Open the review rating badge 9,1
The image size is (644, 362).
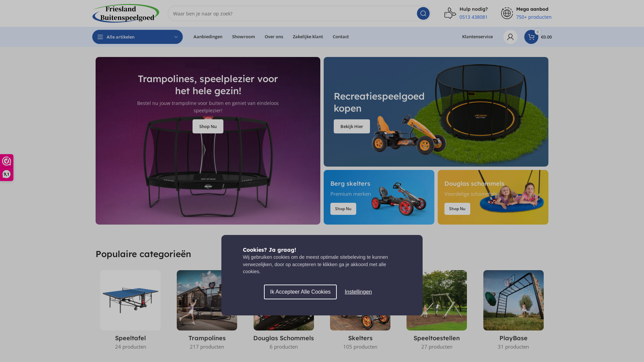click(x=6, y=168)
